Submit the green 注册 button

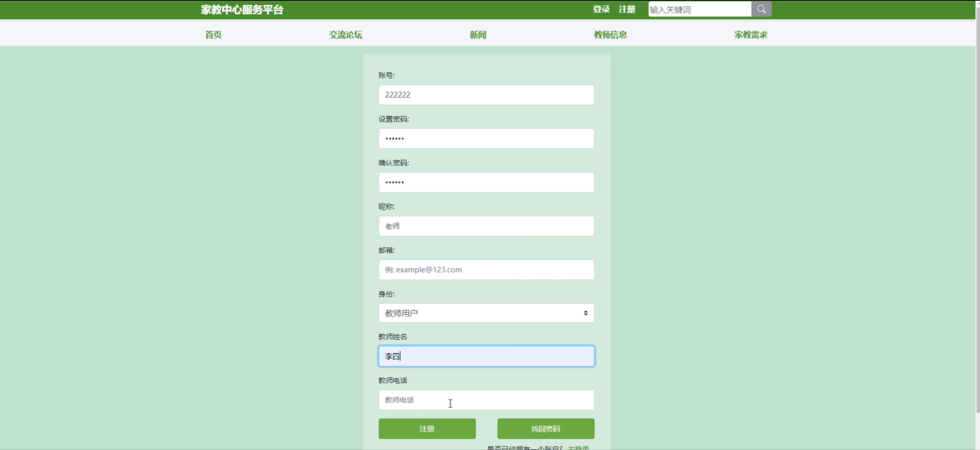[427, 429]
